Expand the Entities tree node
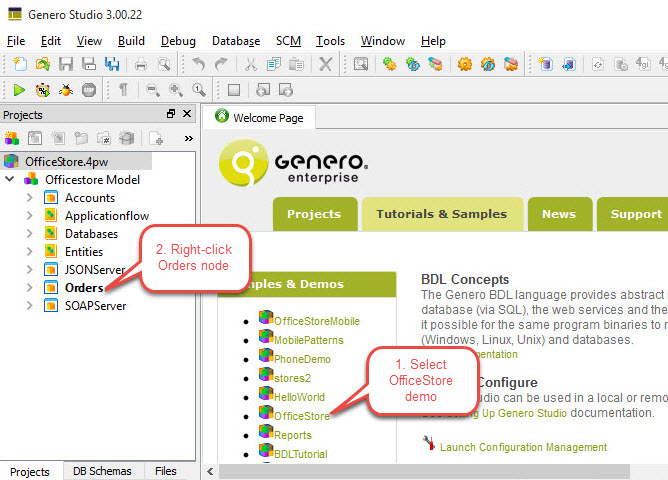 pyautogui.click(x=29, y=252)
